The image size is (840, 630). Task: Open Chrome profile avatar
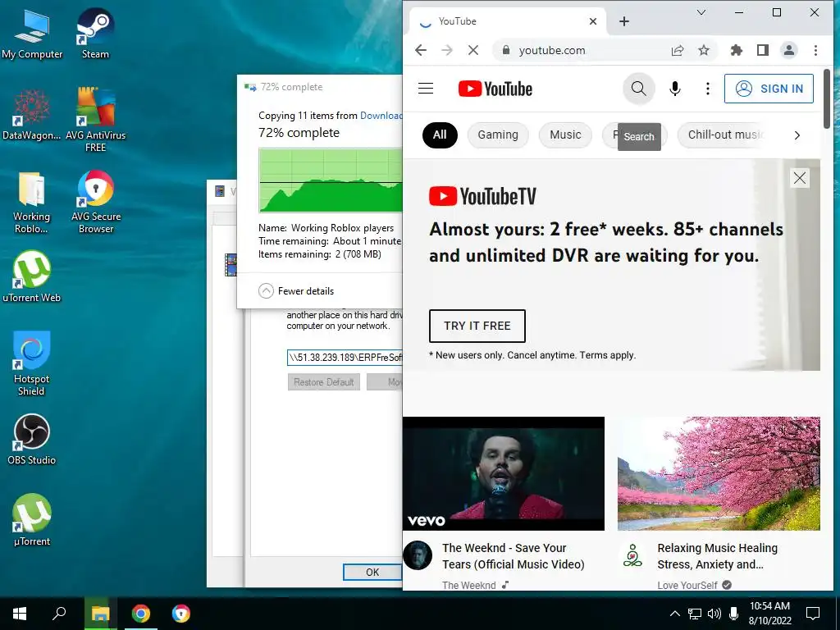[x=789, y=50]
